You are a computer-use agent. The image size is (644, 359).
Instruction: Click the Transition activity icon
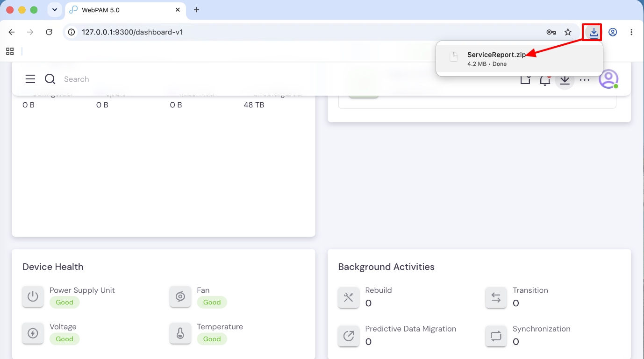496,297
